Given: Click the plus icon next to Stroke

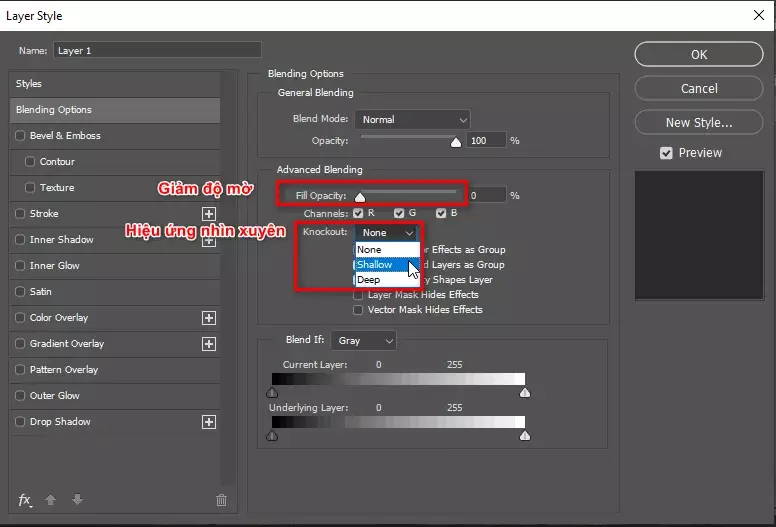Looking at the screenshot, I should point(209,214).
